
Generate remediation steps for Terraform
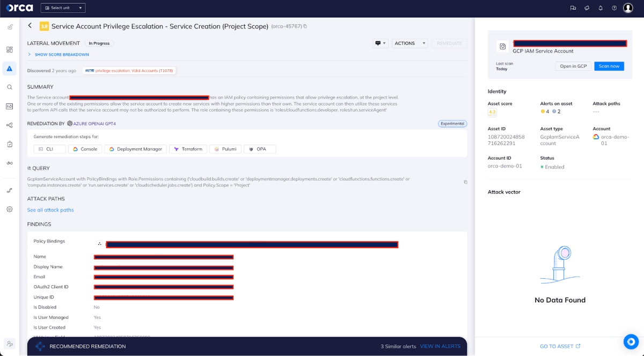(188, 149)
